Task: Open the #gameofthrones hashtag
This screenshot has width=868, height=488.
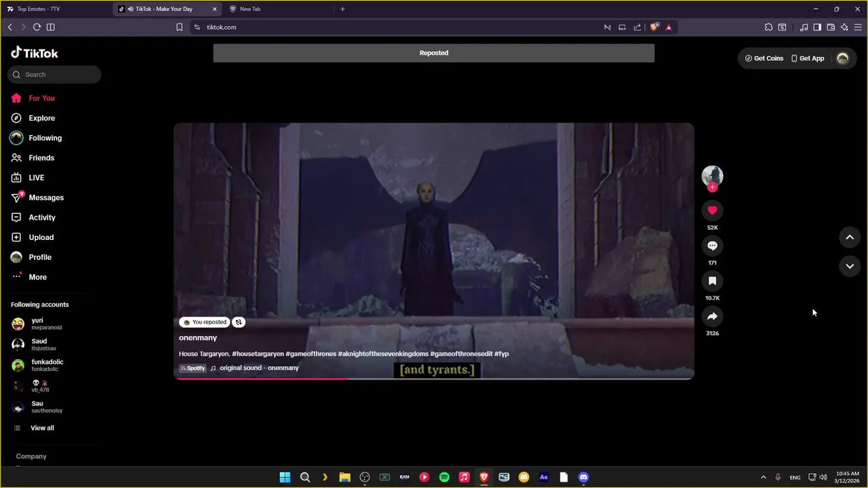Action: pos(311,354)
